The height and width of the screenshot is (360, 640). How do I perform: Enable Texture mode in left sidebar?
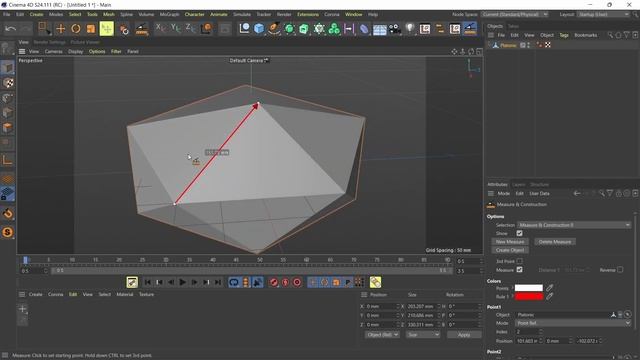pyautogui.click(x=8, y=83)
